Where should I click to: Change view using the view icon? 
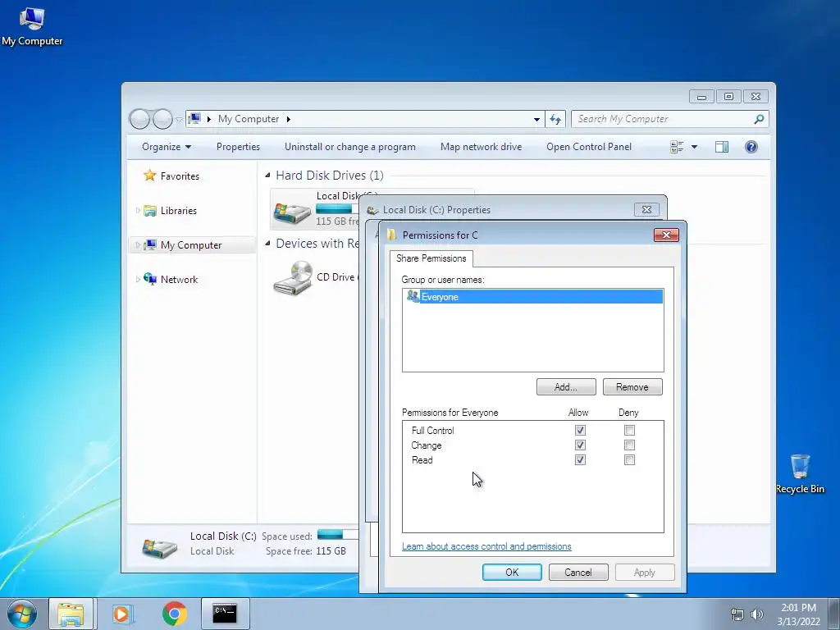click(x=677, y=147)
